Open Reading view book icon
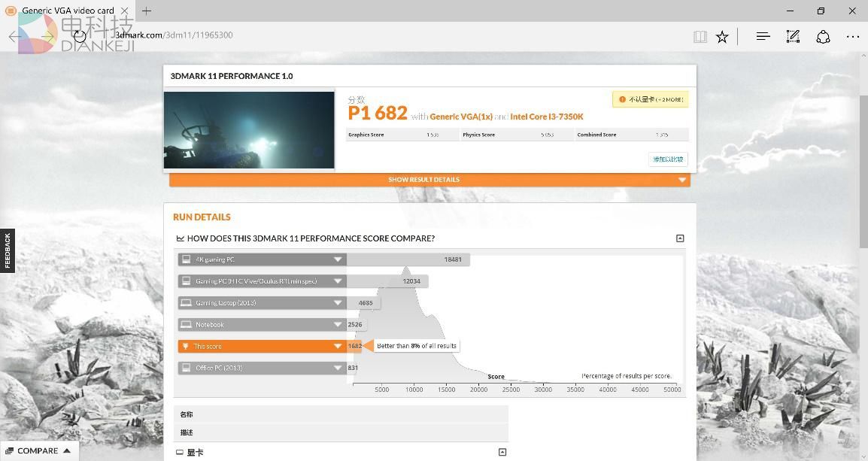868x461 pixels. point(700,36)
